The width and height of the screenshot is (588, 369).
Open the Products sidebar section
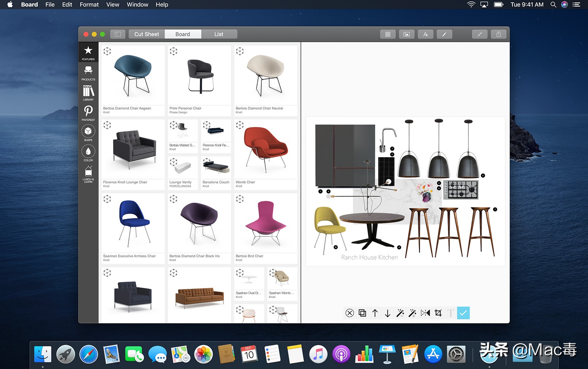[x=88, y=73]
